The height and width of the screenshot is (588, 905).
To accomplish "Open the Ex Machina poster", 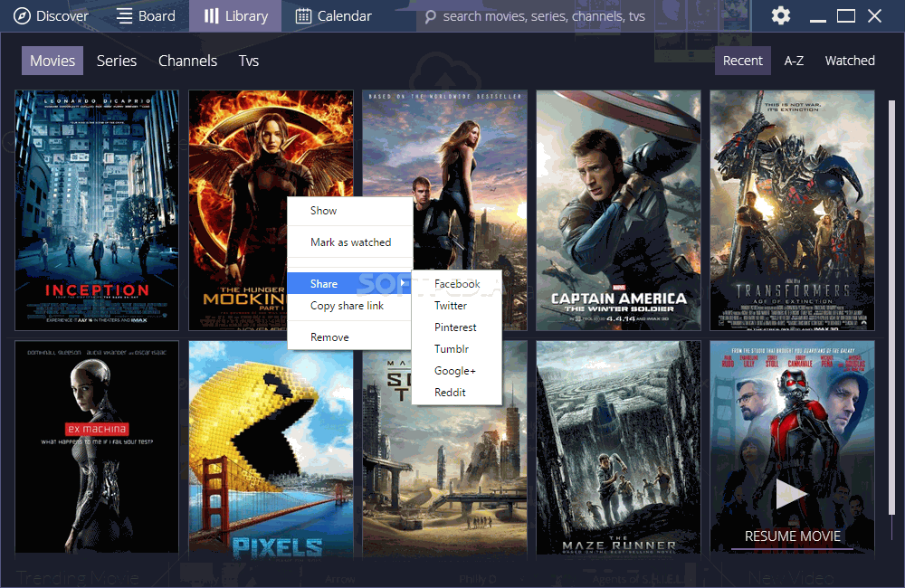I will click(97, 447).
